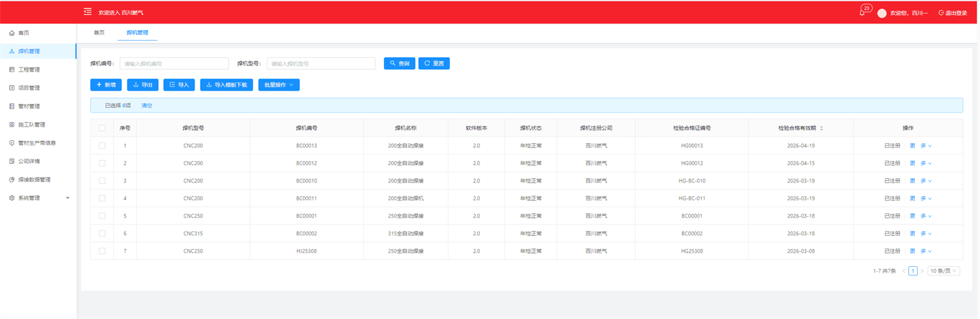
Task: Open 多 dropdown in the BC00001 row
Action: coord(926,215)
